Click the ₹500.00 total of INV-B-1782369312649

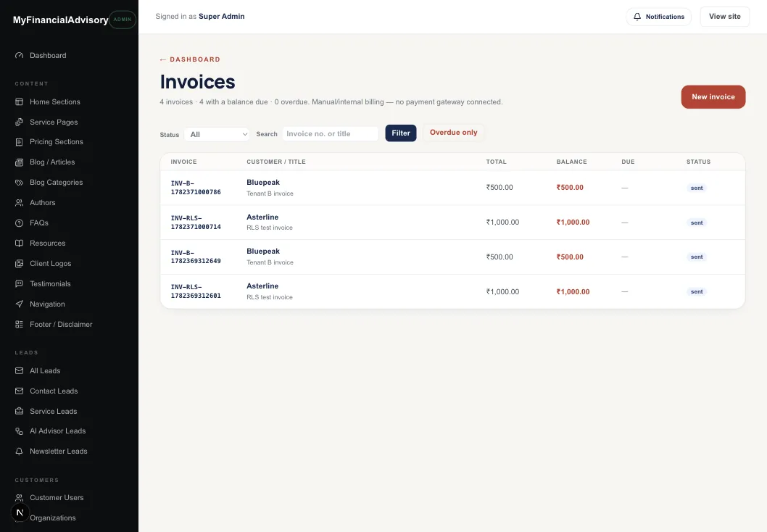tap(499, 257)
